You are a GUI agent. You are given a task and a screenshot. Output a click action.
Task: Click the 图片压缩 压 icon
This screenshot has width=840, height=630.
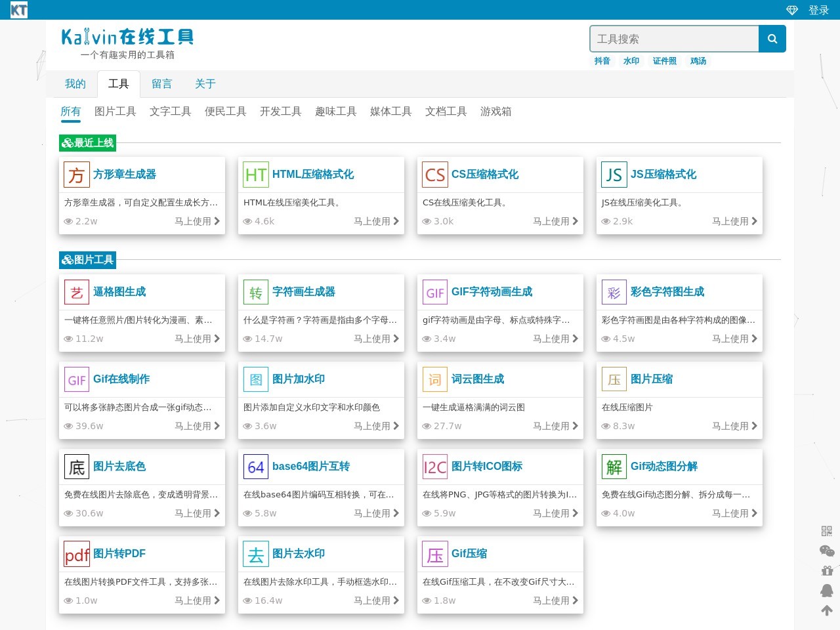(614, 379)
